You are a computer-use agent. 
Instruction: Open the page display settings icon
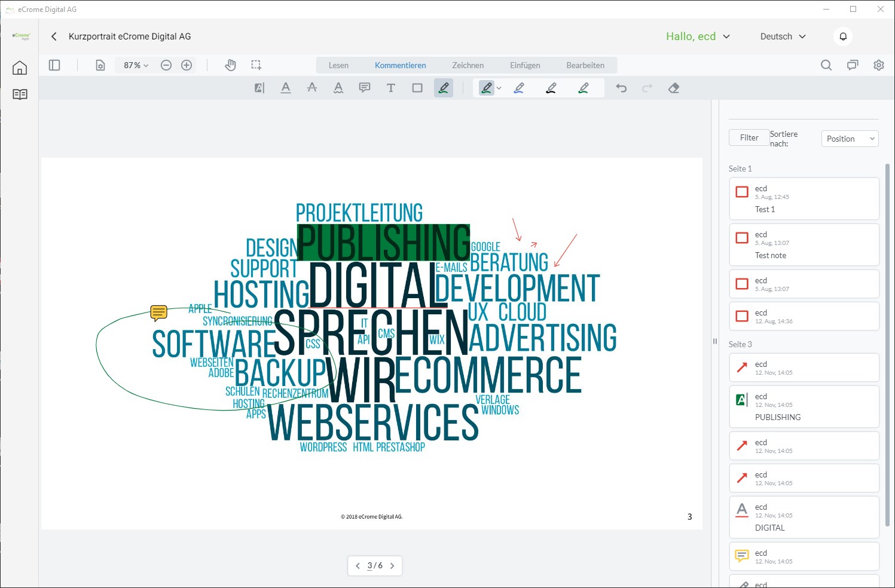(100, 65)
